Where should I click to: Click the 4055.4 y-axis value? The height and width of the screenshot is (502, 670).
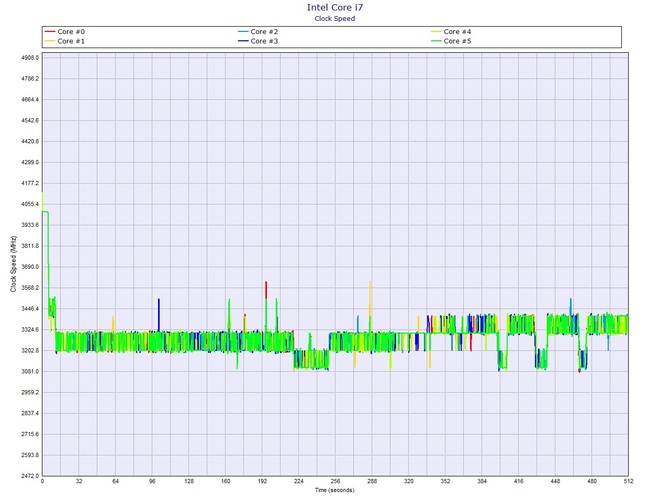coord(30,204)
